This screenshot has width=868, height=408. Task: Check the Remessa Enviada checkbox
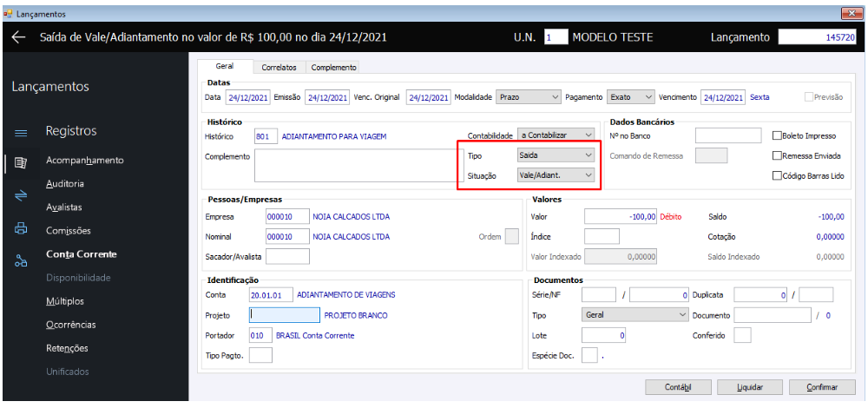click(777, 155)
